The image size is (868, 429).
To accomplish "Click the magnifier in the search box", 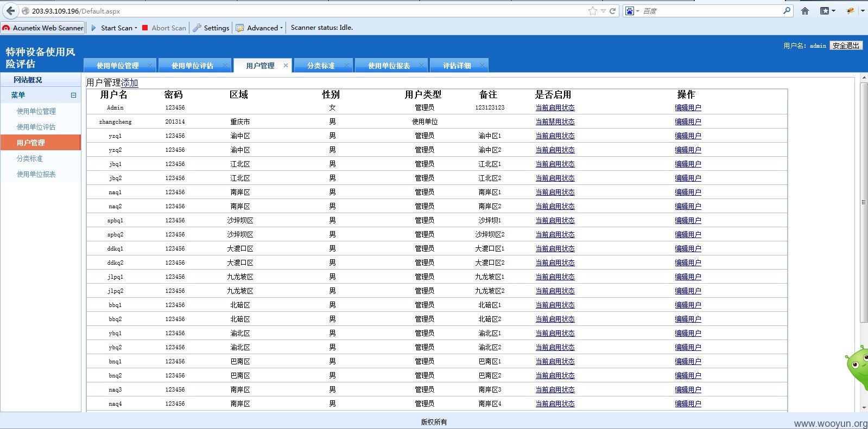I will [787, 10].
